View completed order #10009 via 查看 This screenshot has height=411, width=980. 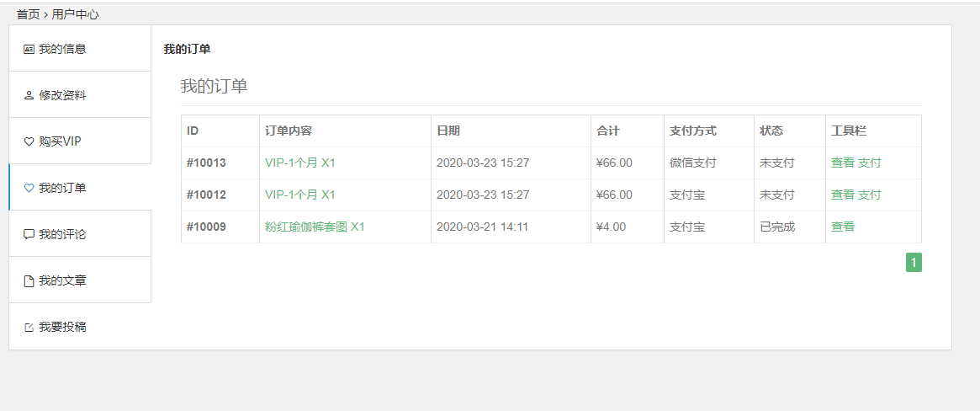(842, 227)
